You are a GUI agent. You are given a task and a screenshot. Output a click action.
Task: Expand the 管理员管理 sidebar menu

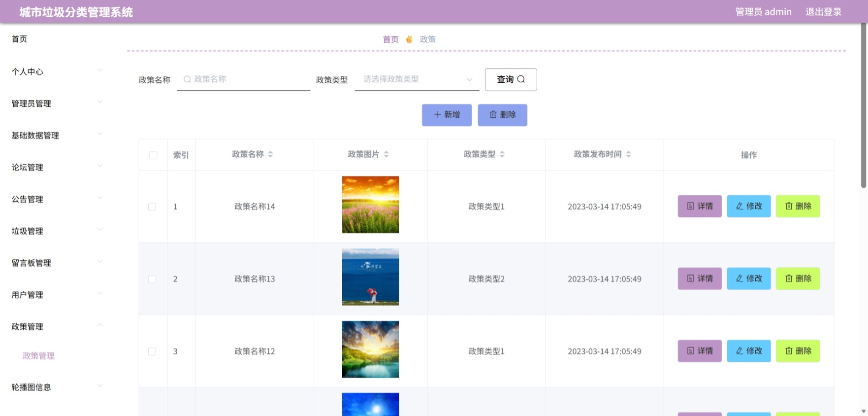pyautogui.click(x=57, y=104)
